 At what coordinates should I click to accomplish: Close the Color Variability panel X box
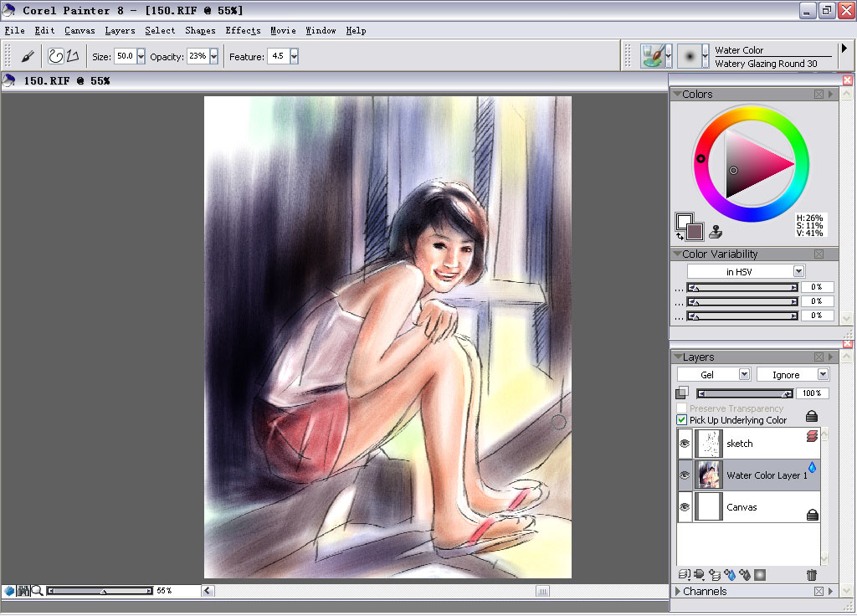[x=819, y=254]
